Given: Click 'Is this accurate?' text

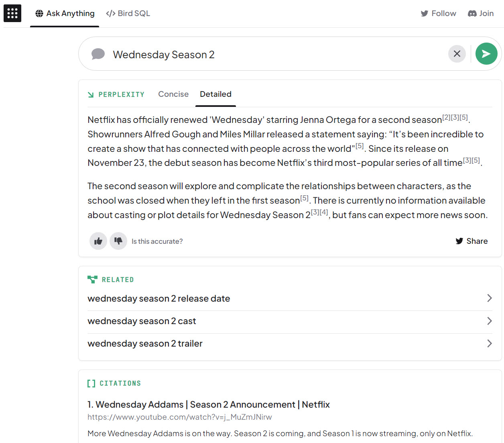Looking at the screenshot, I should click(157, 241).
